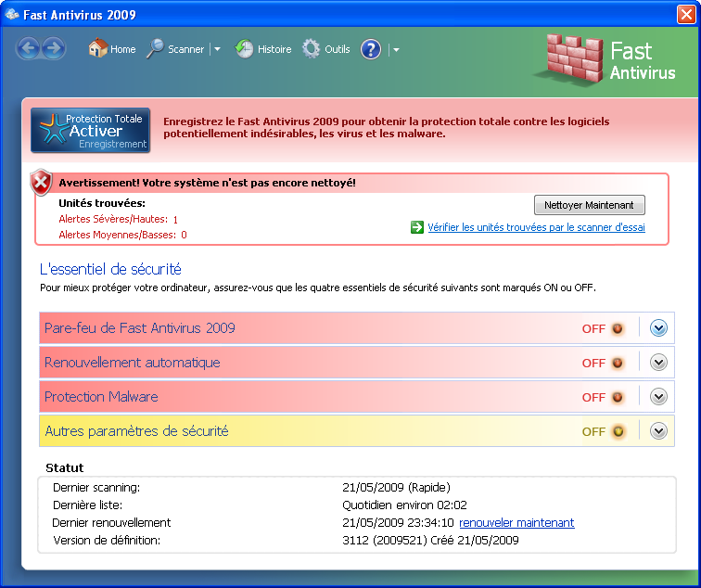
Task: Click the green arrow beside the Vérifier link
Action: pos(416,227)
